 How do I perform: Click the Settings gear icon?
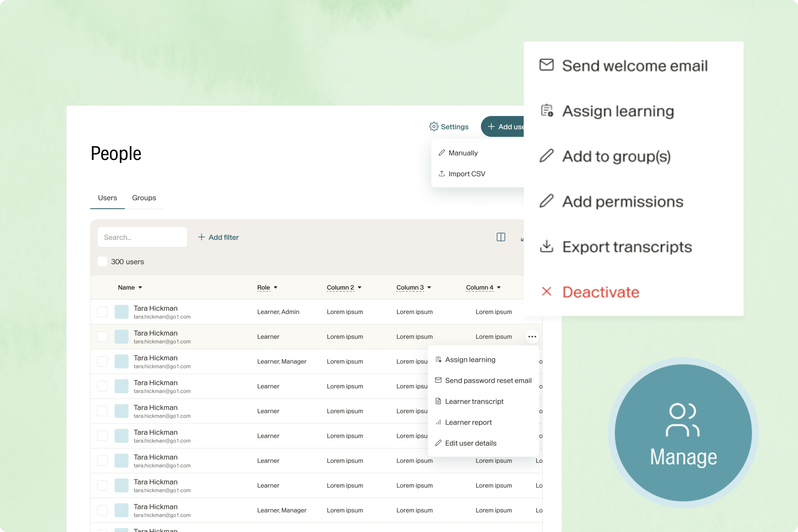coord(433,127)
